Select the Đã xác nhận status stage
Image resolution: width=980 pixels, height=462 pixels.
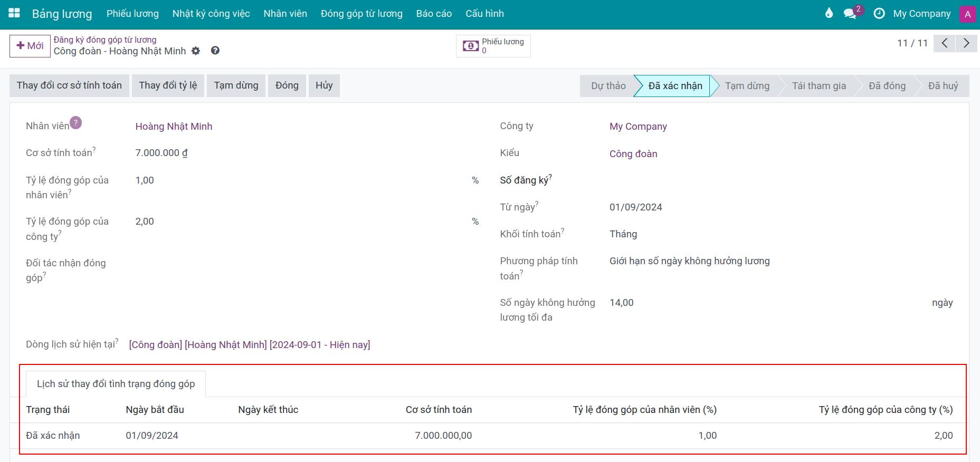pos(675,86)
